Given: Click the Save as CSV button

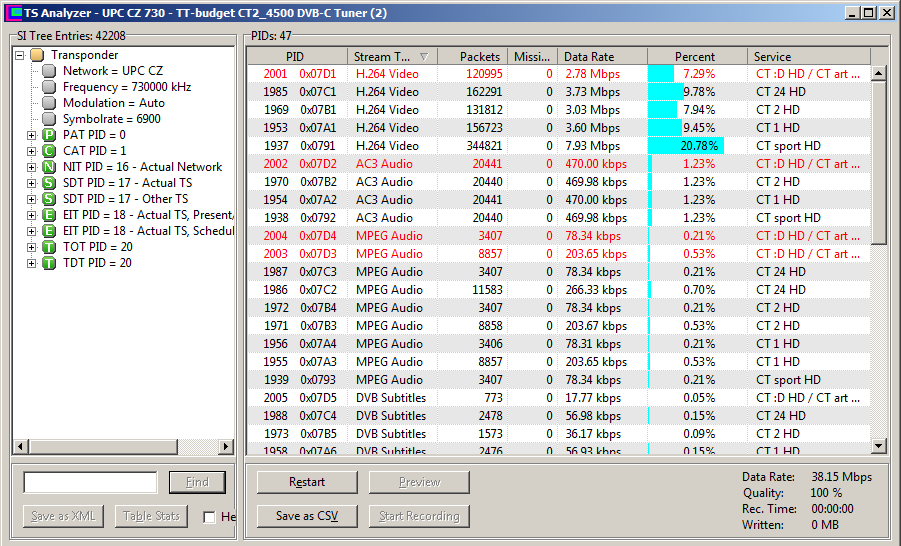Looking at the screenshot, I should [x=307, y=516].
